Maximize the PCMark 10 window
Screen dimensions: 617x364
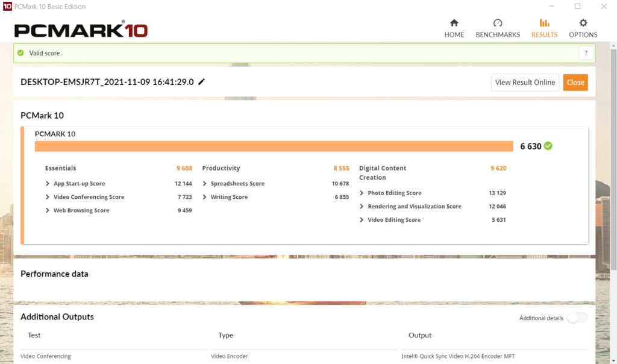[577, 6]
